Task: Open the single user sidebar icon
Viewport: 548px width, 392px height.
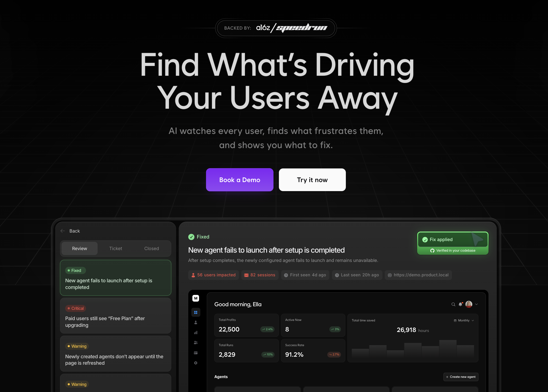Action: click(x=196, y=322)
